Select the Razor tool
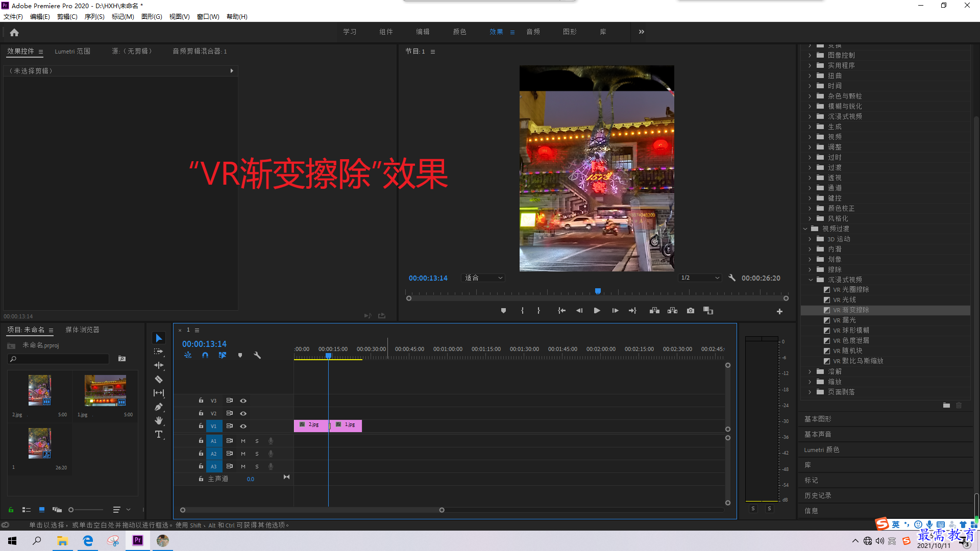Viewport: 980px width, 551px height. [x=159, y=379]
